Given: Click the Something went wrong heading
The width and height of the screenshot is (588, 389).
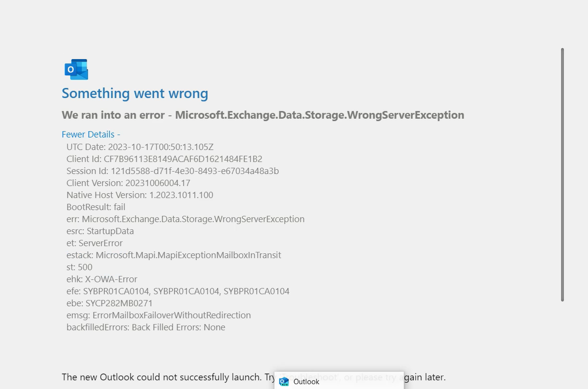Looking at the screenshot, I should (x=135, y=93).
